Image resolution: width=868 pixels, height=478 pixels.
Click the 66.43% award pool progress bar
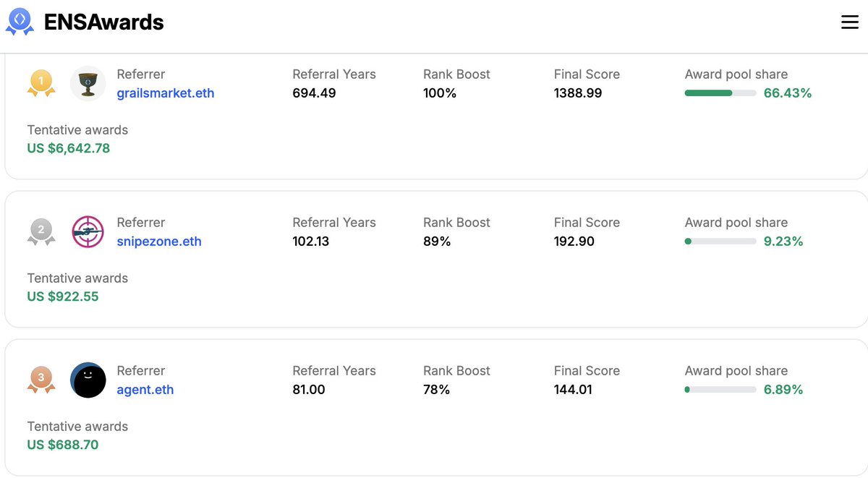tap(720, 93)
